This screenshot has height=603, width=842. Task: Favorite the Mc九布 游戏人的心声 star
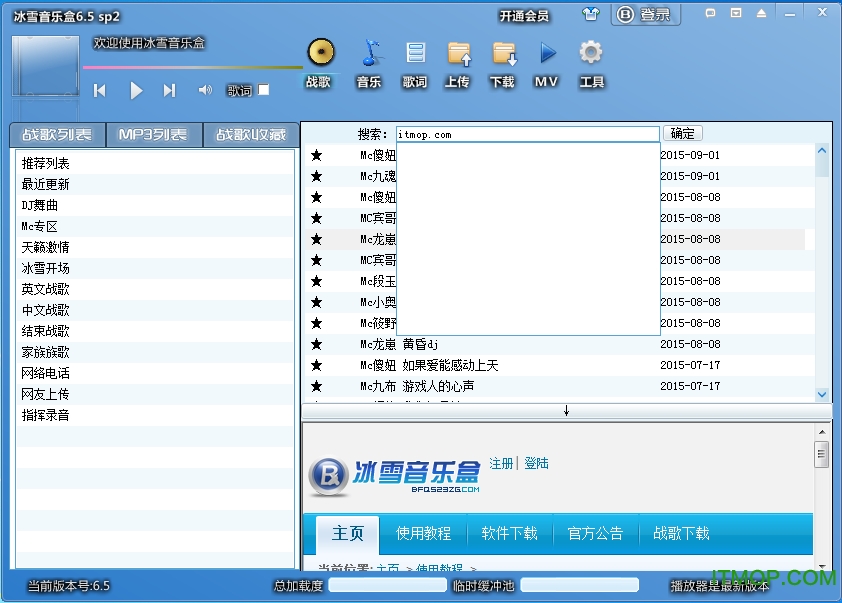click(x=316, y=386)
